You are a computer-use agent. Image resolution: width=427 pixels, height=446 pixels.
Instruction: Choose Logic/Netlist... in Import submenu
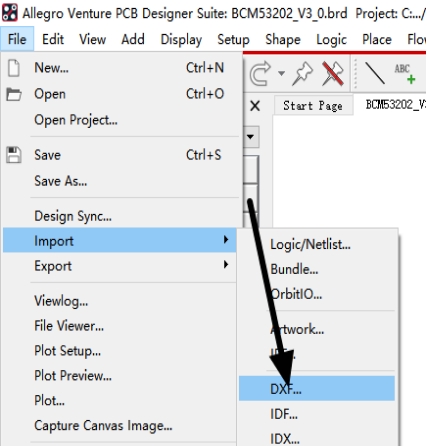point(317,244)
